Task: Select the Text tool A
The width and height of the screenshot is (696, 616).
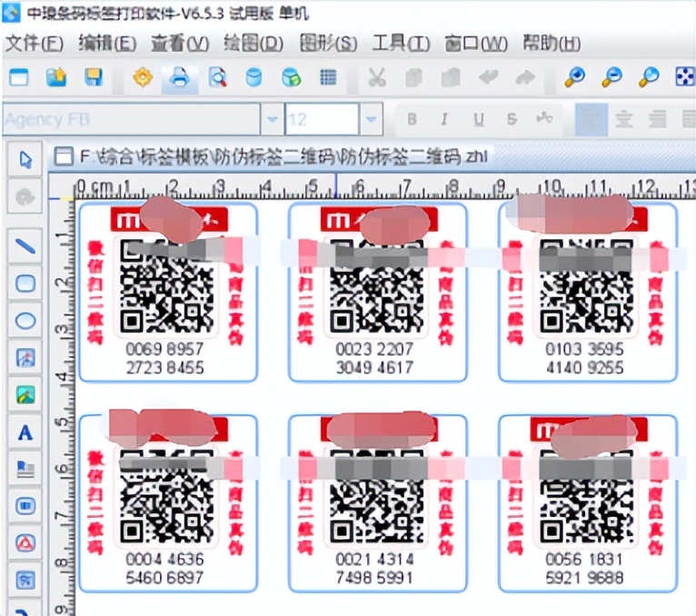Action: coord(25,432)
